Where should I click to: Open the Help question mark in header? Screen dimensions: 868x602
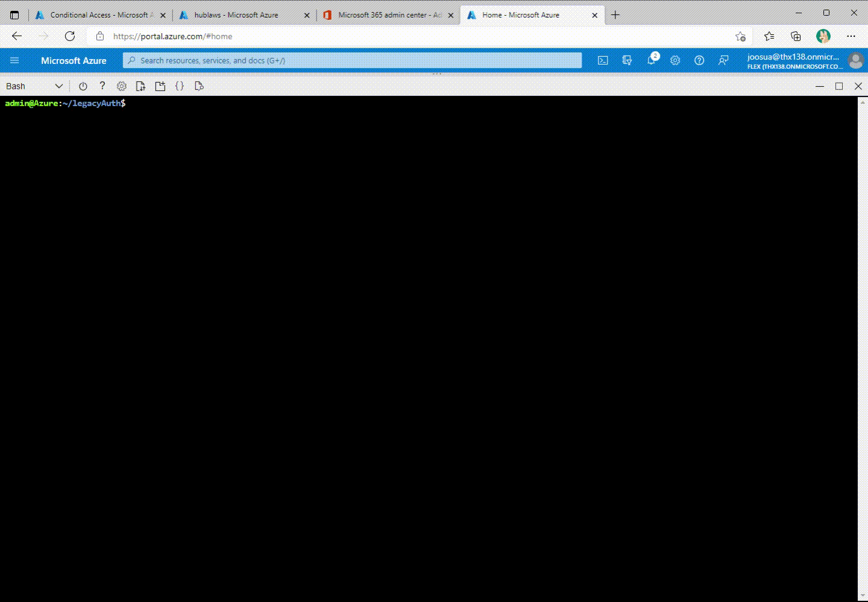click(699, 60)
